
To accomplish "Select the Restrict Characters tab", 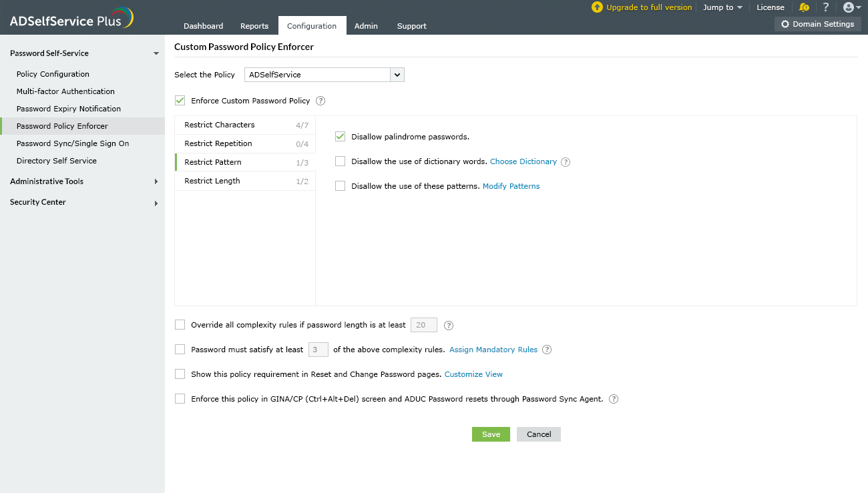I will (245, 125).
